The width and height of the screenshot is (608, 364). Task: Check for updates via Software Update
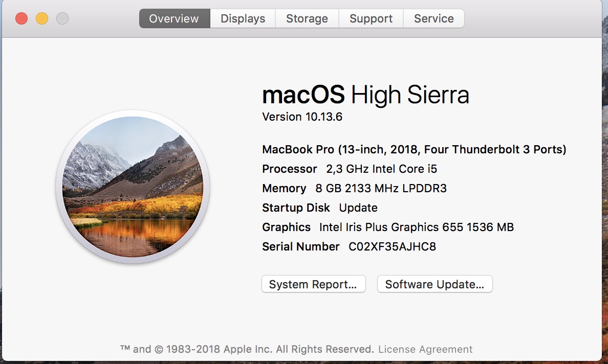pos(435,284)
